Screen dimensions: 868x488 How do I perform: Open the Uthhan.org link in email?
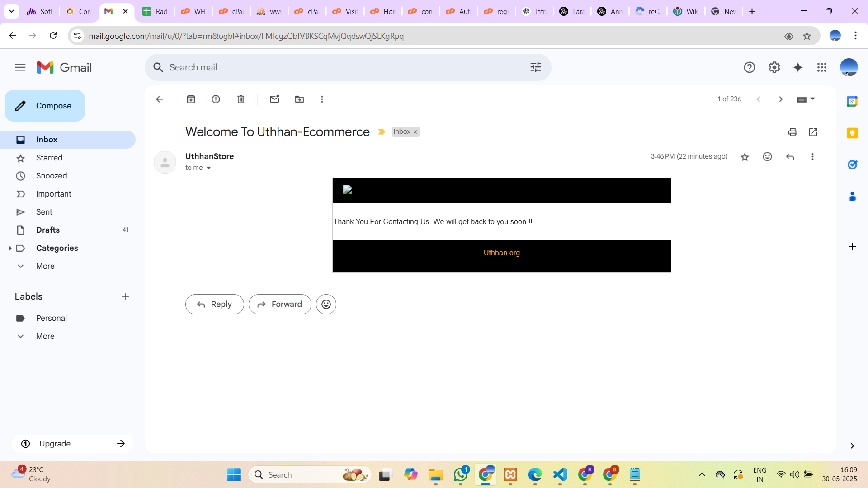tap(501, 253)
